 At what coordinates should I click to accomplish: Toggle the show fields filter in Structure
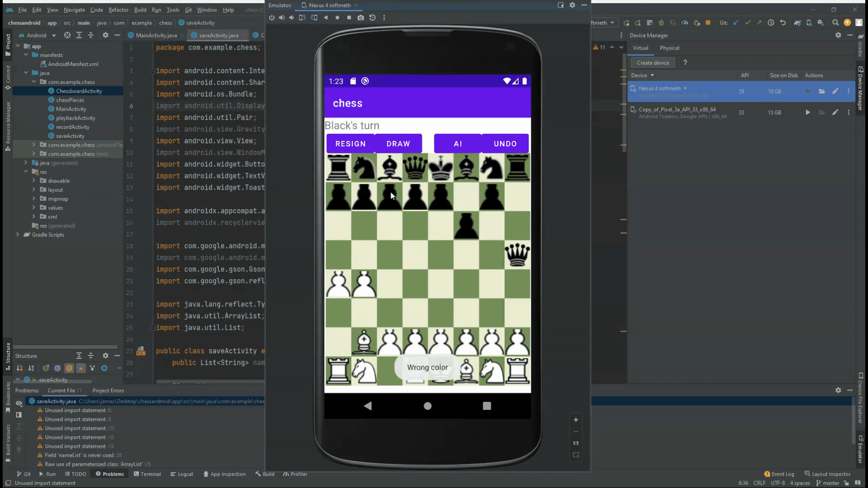(x=69, y=368)
